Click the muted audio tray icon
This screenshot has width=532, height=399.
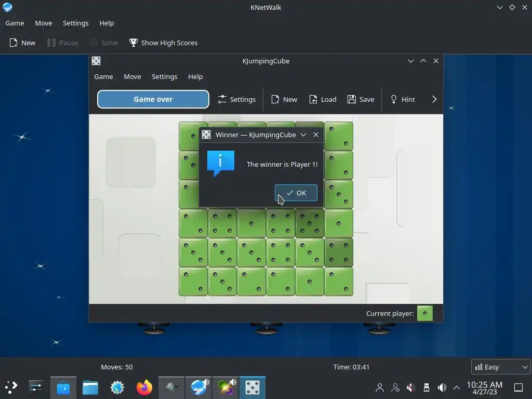[x=411, y=388]
